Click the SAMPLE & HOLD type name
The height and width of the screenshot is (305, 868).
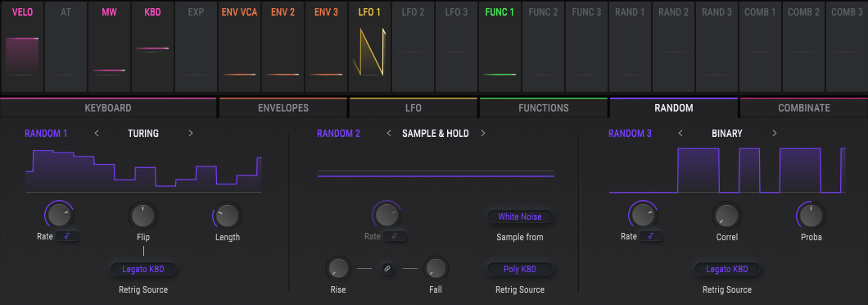(436, 133)
